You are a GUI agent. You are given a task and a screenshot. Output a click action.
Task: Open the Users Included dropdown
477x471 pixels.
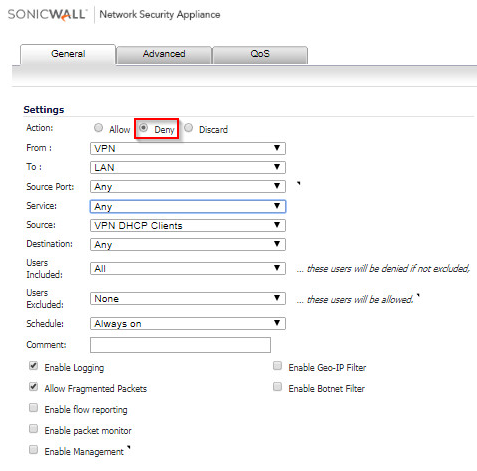click(188, 268)
